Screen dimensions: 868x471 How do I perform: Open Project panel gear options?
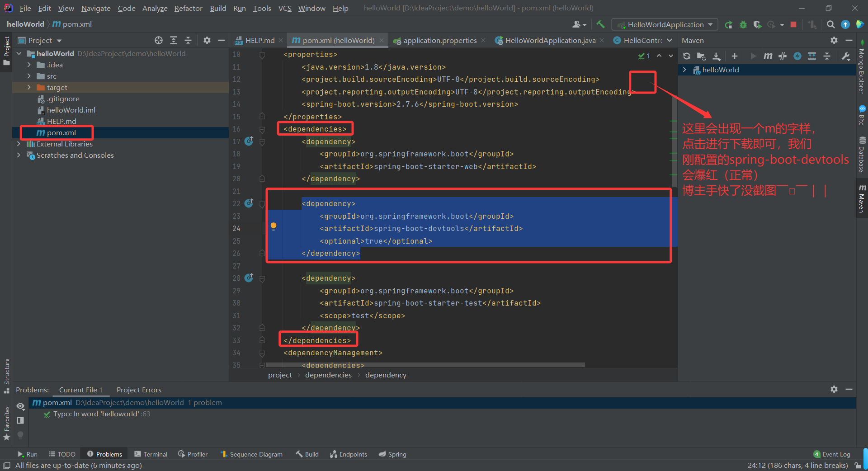pos(207,40)
